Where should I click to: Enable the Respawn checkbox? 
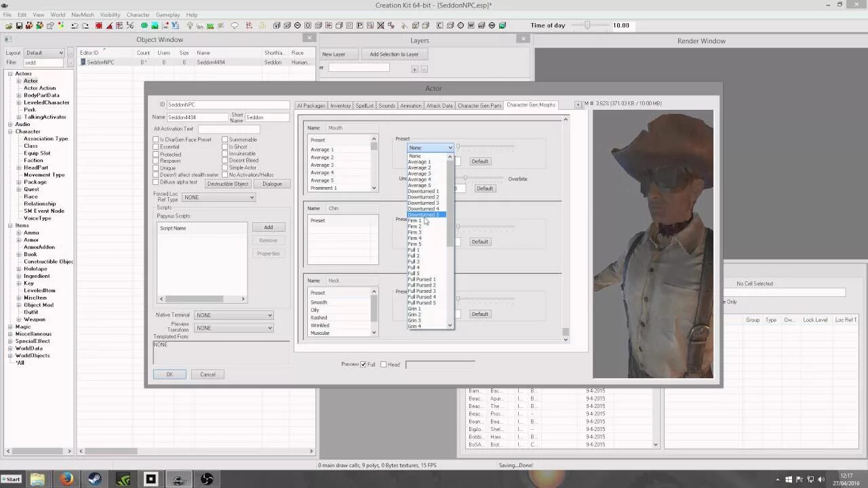click(x=156, y=161)
